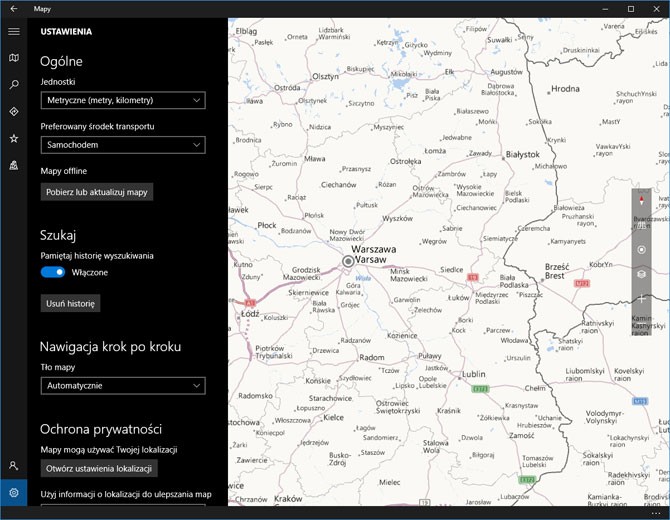Image resolution: width=670 pixels, height=520 pixels.
Task: Click the Mapy offline label
Action: tap(64, 171)
